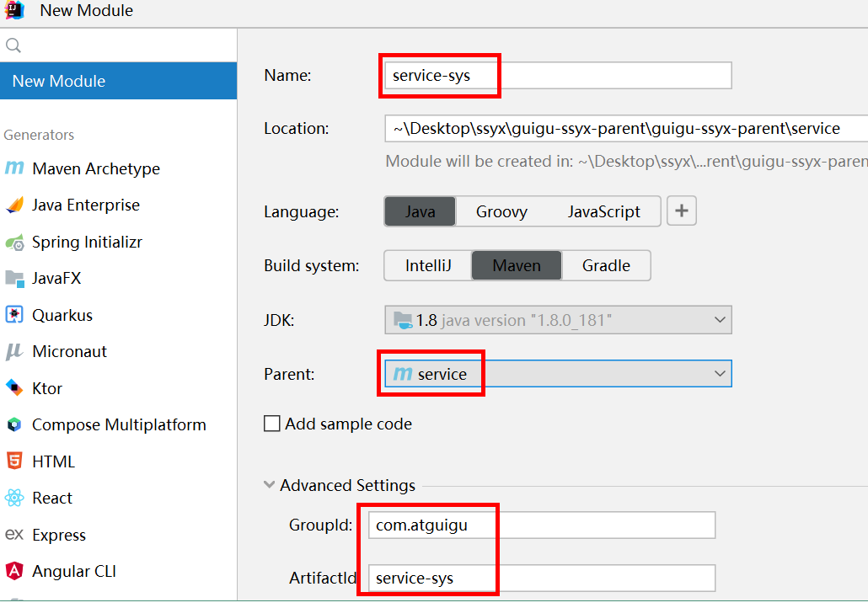
Task: Enable the Add sample code checkbox
Action: point(272,424)
